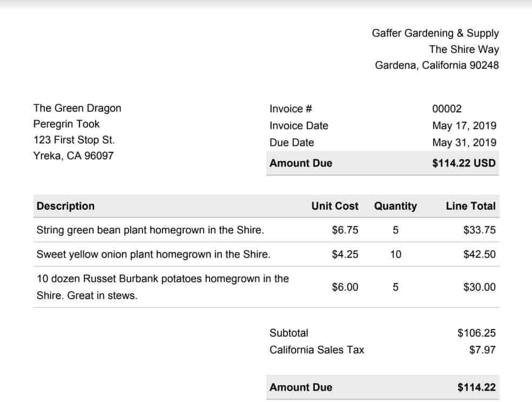Click the Description column header
This screenshot has width=532, height=402.
[x=65, y=206]
